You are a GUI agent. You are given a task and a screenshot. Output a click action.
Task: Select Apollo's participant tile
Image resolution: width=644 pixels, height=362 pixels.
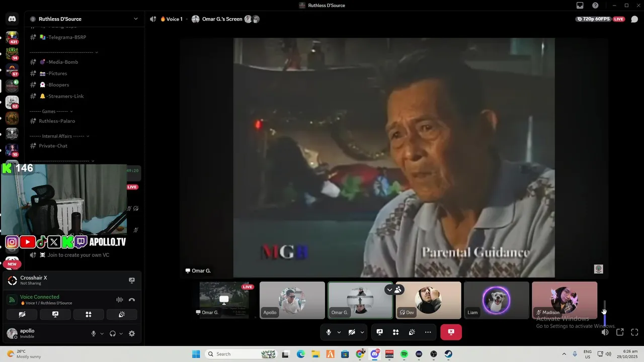[292, 300]
